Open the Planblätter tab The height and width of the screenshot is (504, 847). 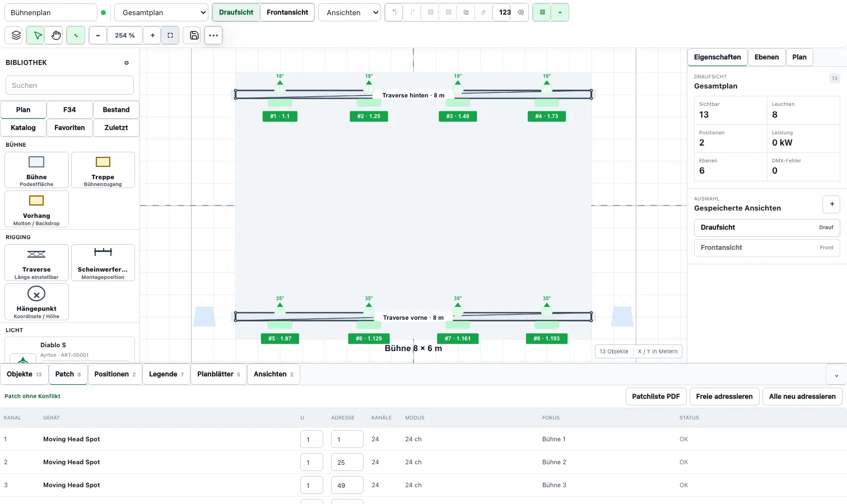218,374
